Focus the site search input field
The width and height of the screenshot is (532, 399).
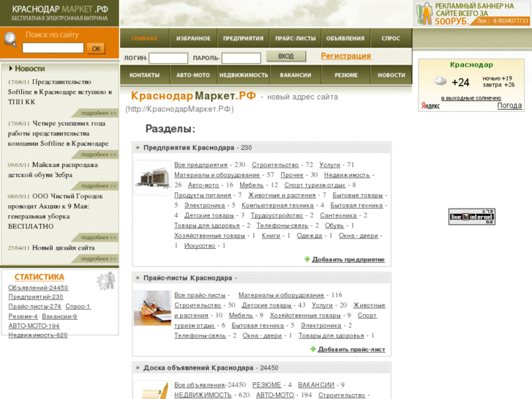(x=53, y=48)
